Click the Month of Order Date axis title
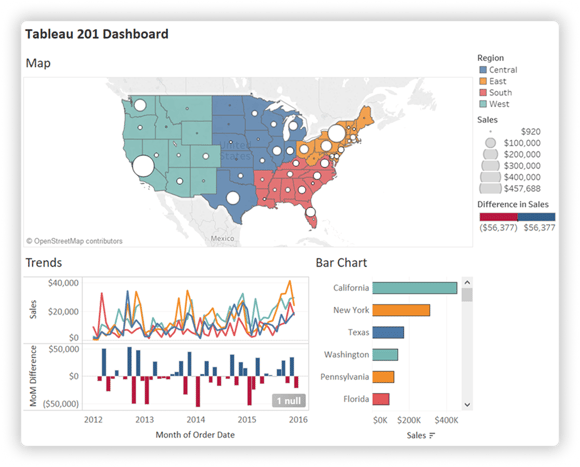 pyautogui.click(x=195, y=435)
